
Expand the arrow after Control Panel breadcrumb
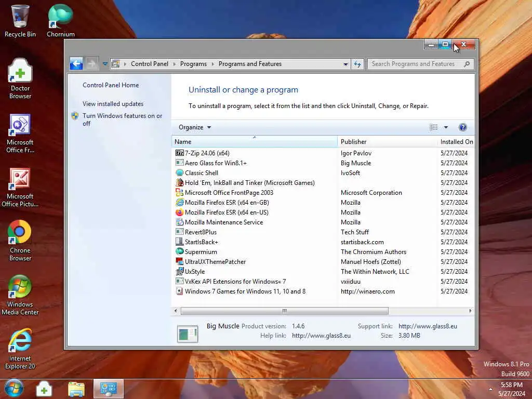(175, 64)
